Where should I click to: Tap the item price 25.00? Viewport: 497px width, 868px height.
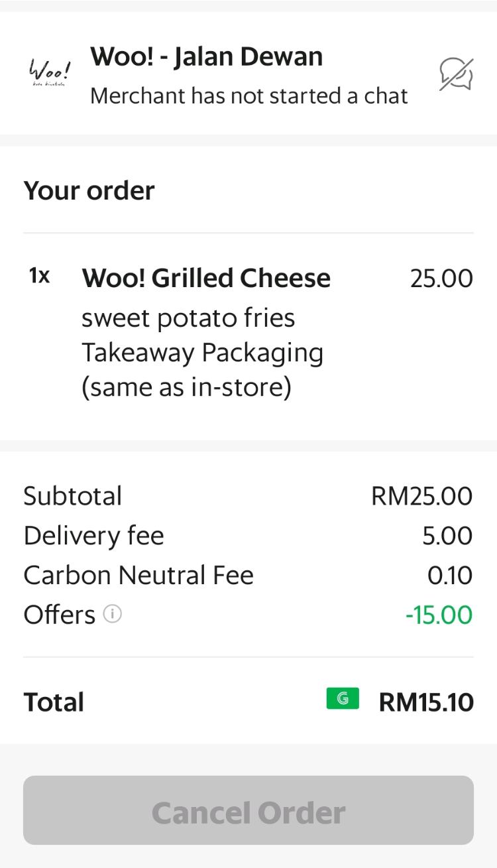click(x=441, y=279)
